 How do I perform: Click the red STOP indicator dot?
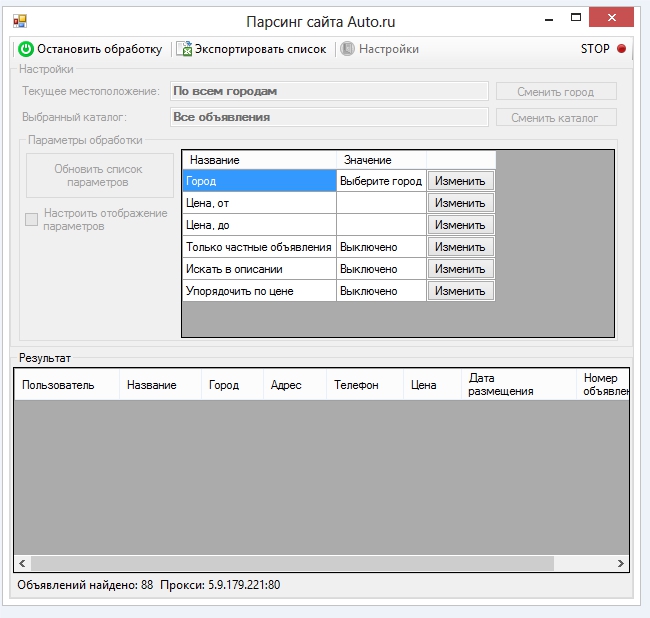point(621,48)
